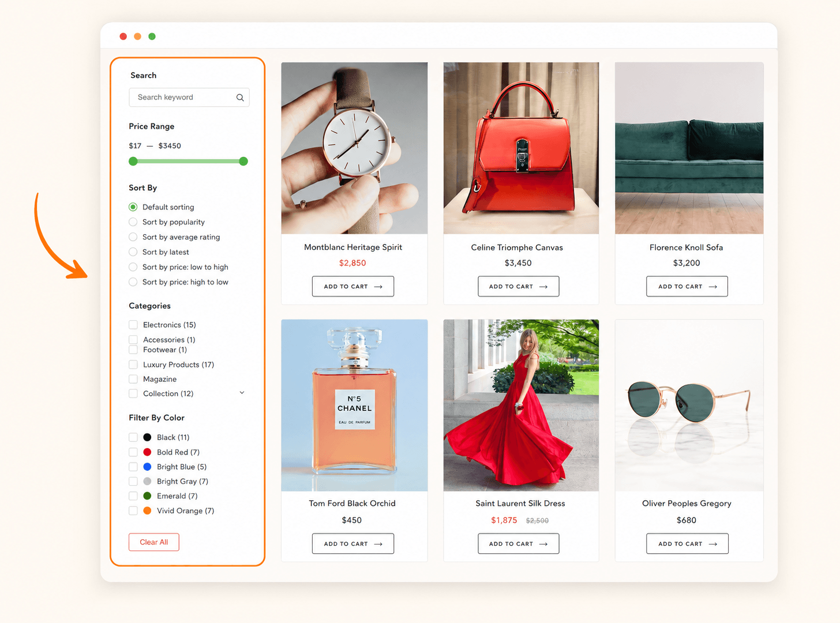840x623 pixels.
Task: Check the Electronics (15) category
Action: click(133, 325)
